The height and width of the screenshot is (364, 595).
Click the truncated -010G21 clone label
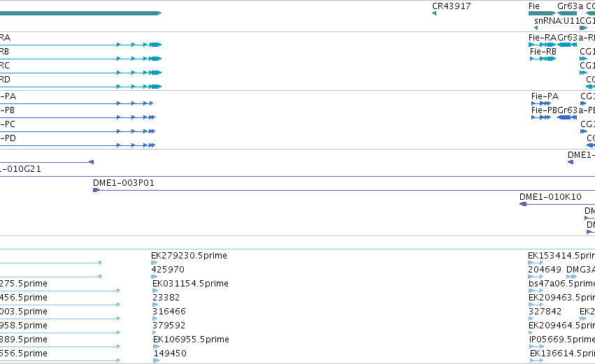click(20, 169)
